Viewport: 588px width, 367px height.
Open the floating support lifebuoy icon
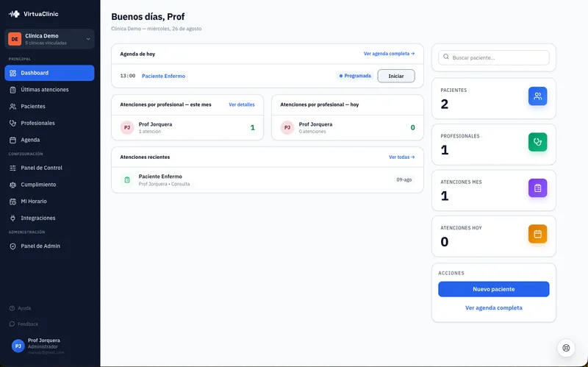tap(566, 348)
